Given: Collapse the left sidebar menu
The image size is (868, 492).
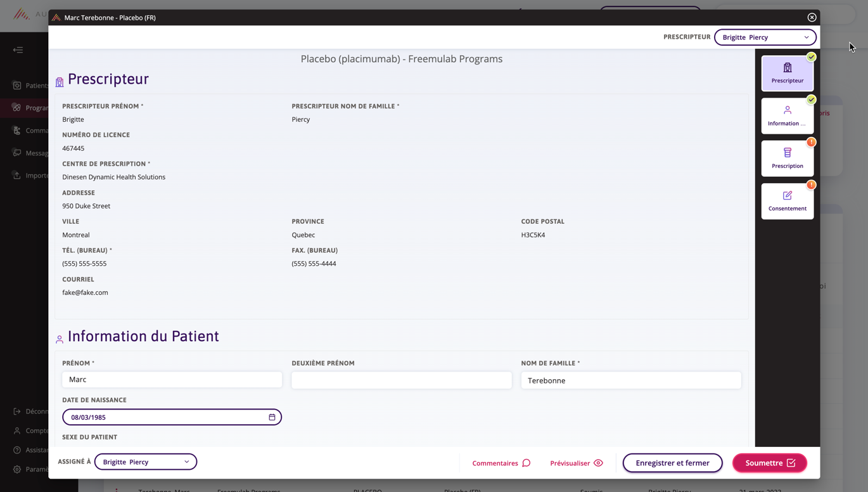Looking at the screenshot, I should tap(18, 50).
